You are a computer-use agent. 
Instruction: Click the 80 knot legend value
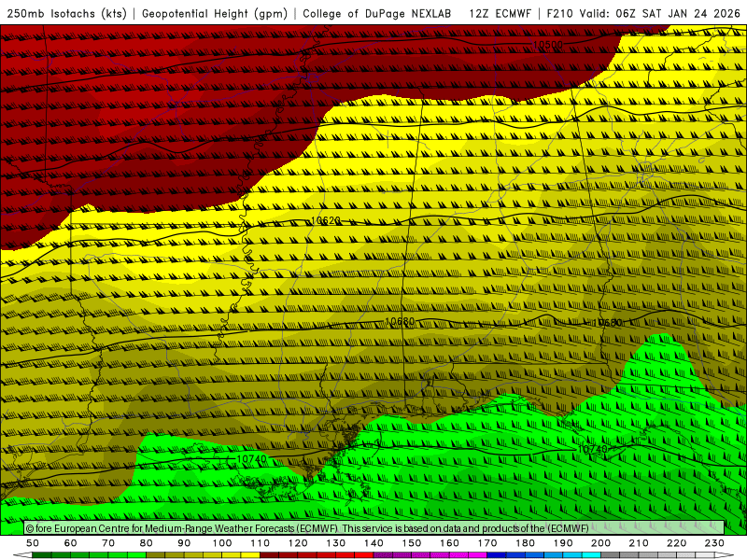147,543
